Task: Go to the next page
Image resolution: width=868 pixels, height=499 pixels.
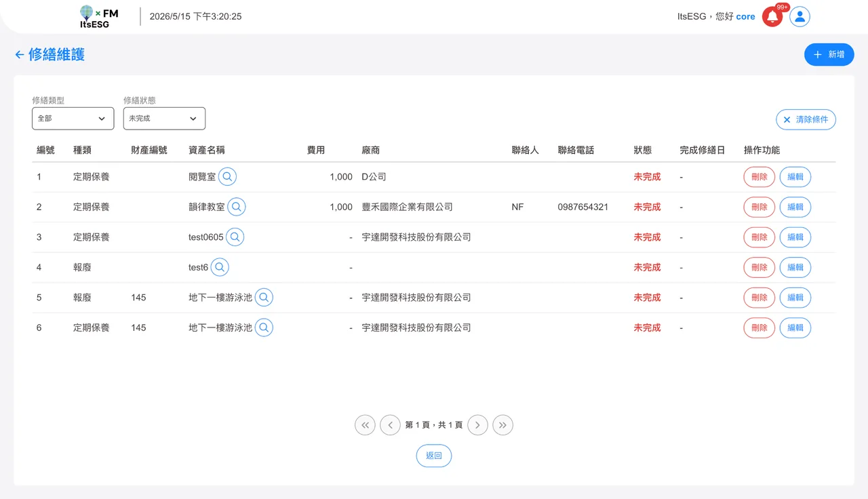Action: point(478,425)
